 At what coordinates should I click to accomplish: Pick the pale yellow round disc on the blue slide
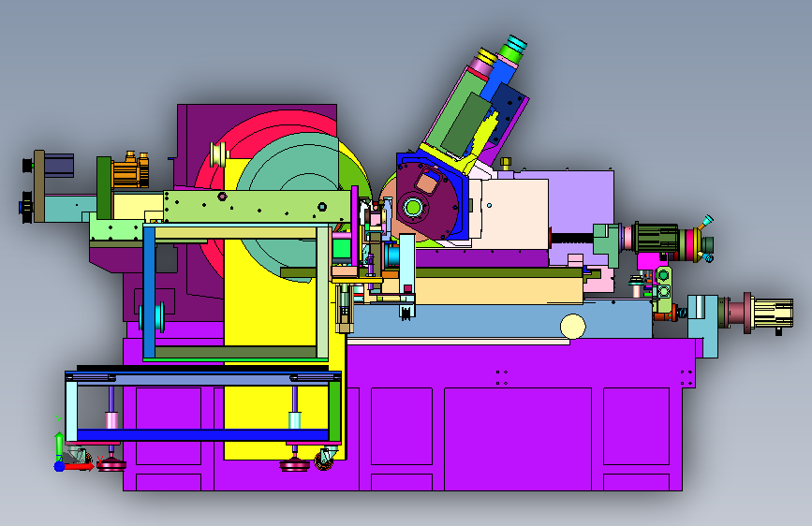(x=573, y=327)
